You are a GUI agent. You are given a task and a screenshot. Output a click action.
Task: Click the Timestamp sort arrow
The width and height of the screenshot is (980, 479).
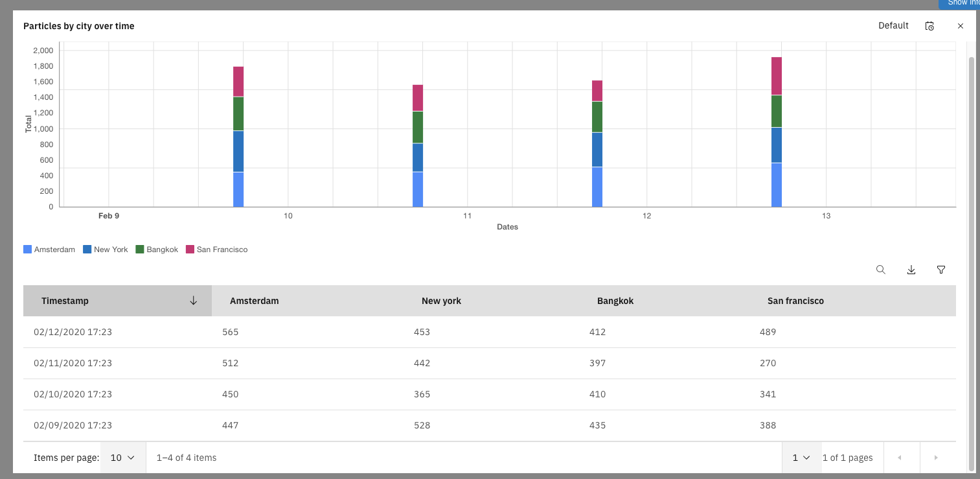pyautogui.click(x=192, y=301)
